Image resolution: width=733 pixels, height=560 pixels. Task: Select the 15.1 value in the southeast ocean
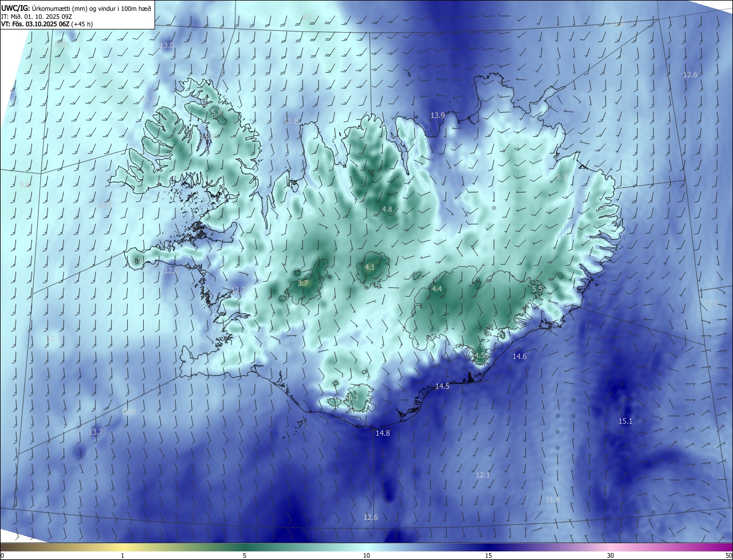click(x=625, y=421)
